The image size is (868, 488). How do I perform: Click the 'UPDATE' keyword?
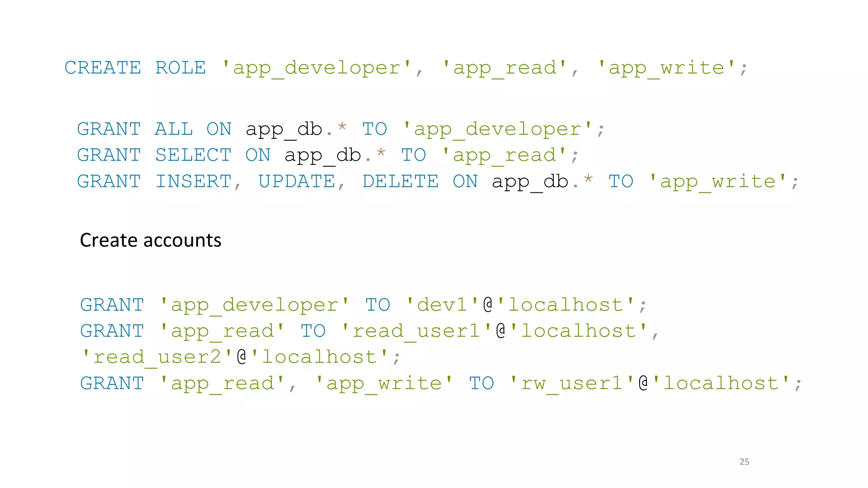[297, 181]
